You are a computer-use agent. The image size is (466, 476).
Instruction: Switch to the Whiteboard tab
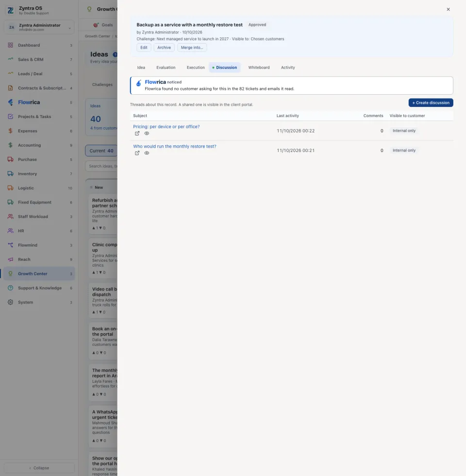tap(259, 68)
